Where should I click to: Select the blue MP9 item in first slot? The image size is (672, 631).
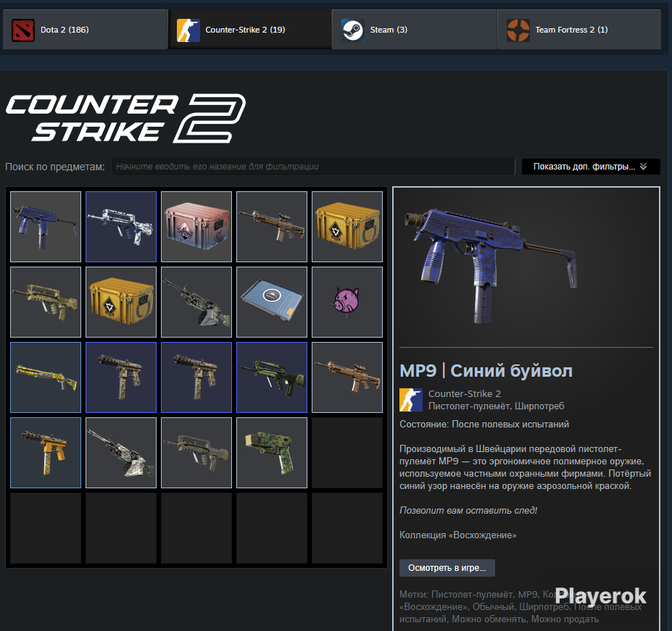(46, 227)
